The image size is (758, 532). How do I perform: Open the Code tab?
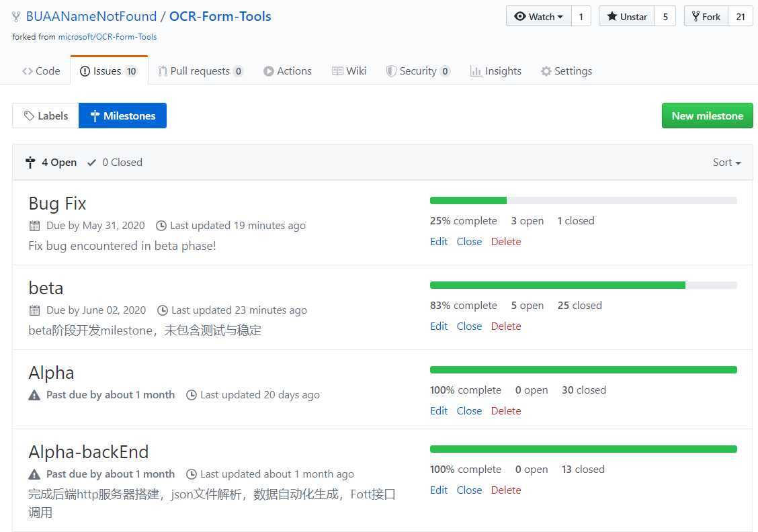pyautogui.click(x=41, y=71)
